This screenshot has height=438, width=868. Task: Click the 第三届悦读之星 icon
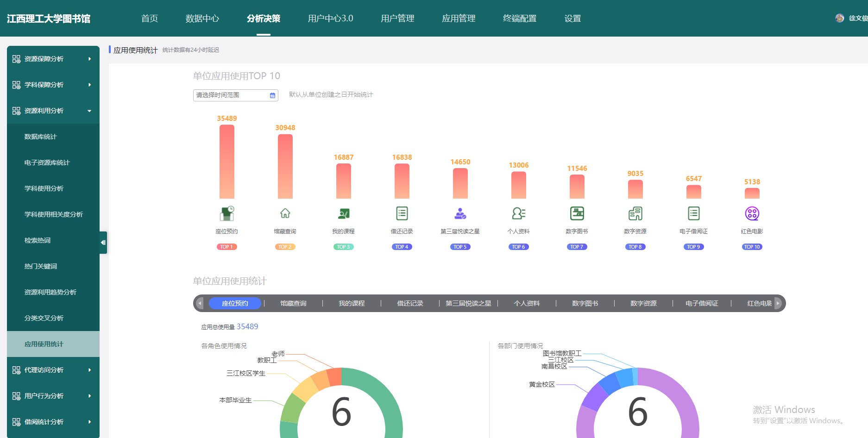point(460,213)
